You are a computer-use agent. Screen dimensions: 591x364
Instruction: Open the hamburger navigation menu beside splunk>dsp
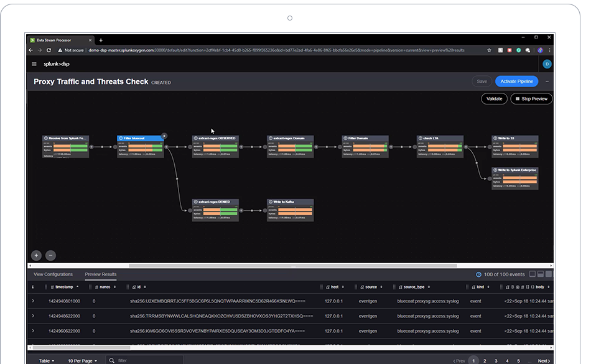34,64
